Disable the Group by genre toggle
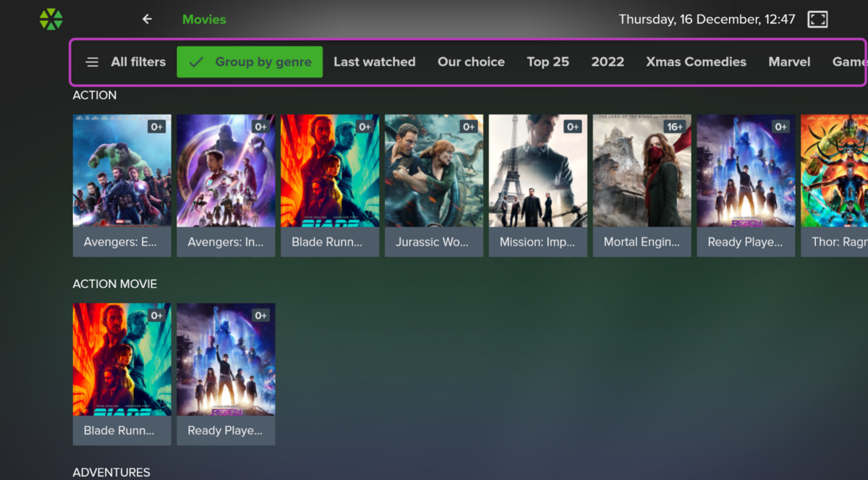This screenshot has width=868, height=480. coord(250,62)
